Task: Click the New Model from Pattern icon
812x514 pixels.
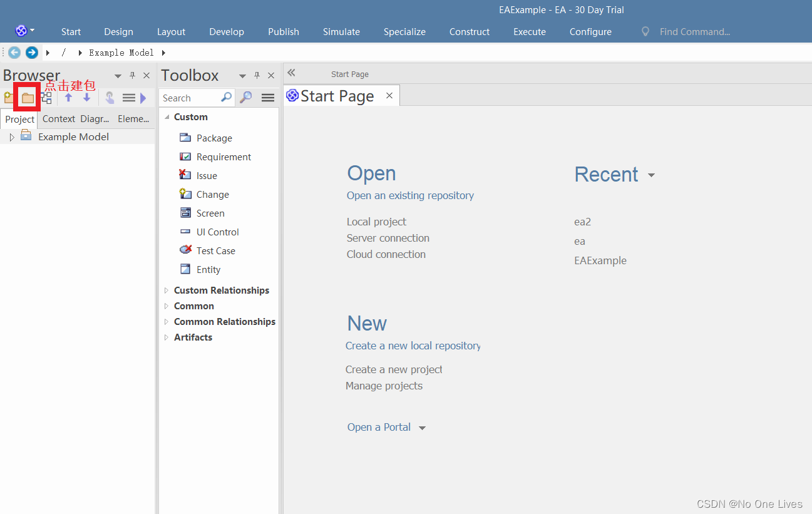Action: click(x=8, y=98)
